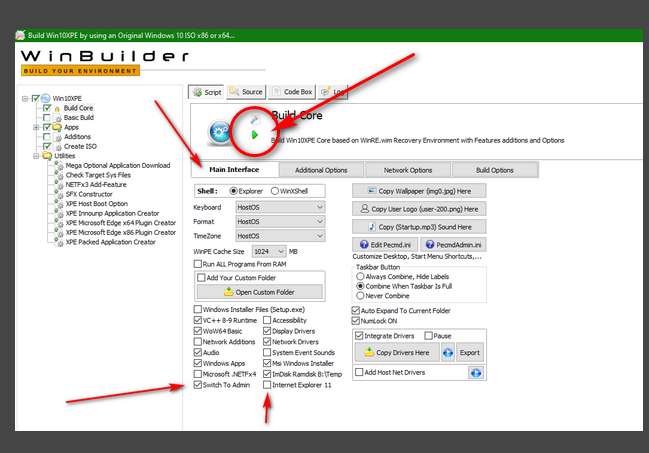This screenshot has width=649, height=453.
Task: Click the Utilities folder icon in the tree
Action: click(x=47, y=156)
